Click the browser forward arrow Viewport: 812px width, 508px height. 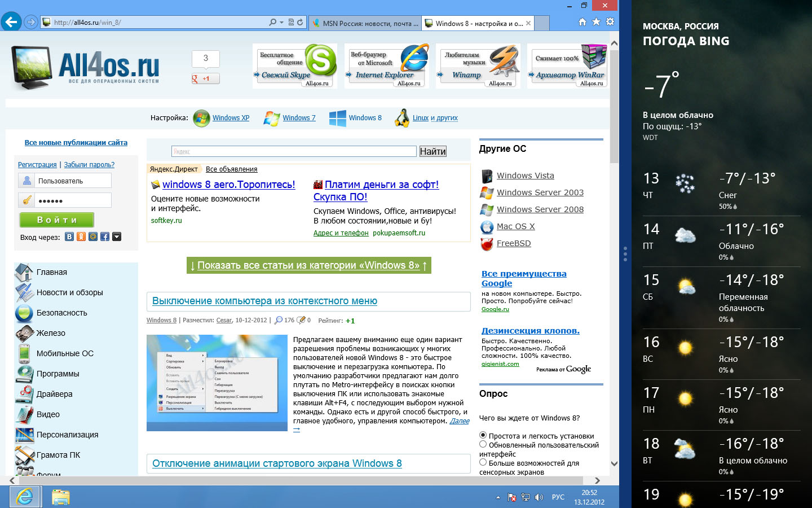coord(31,23)
